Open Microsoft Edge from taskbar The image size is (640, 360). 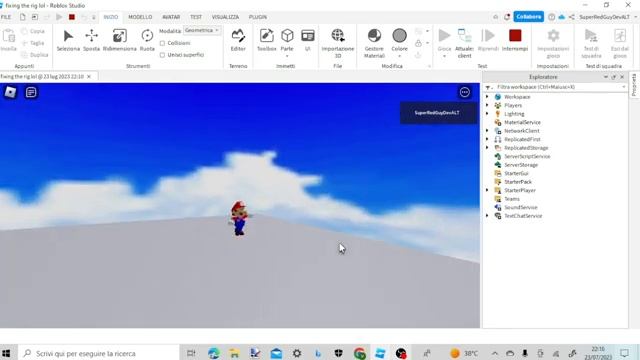[213, 353]
